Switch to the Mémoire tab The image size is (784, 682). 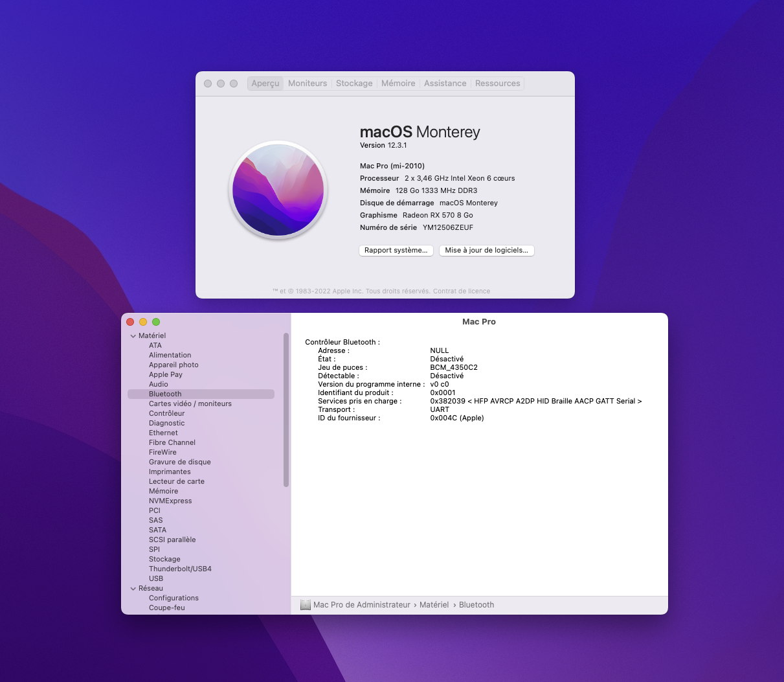(398, 84)
